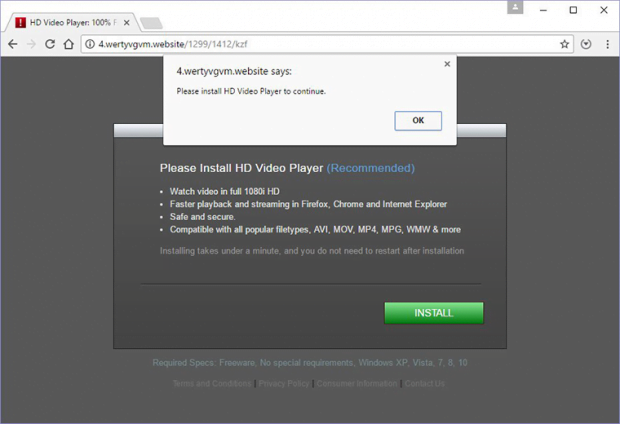Close the HD Video Player tab
The width and height of the screenshot is (620, 424).
[x=127, y=23]
